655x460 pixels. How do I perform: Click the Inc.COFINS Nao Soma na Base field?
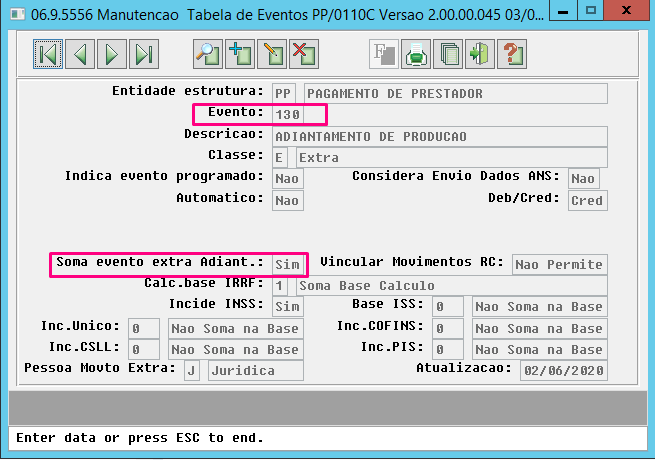tap(540, 328)
